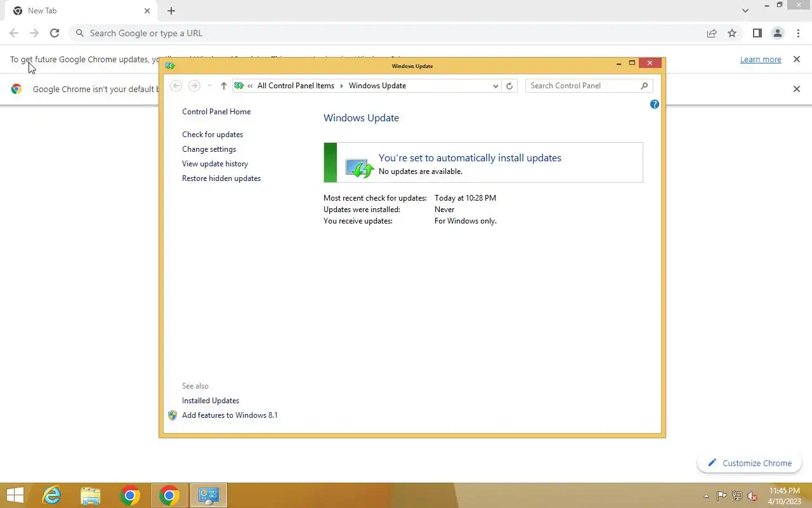Click Add features to Windows 8.1 link

coord(230,415)
